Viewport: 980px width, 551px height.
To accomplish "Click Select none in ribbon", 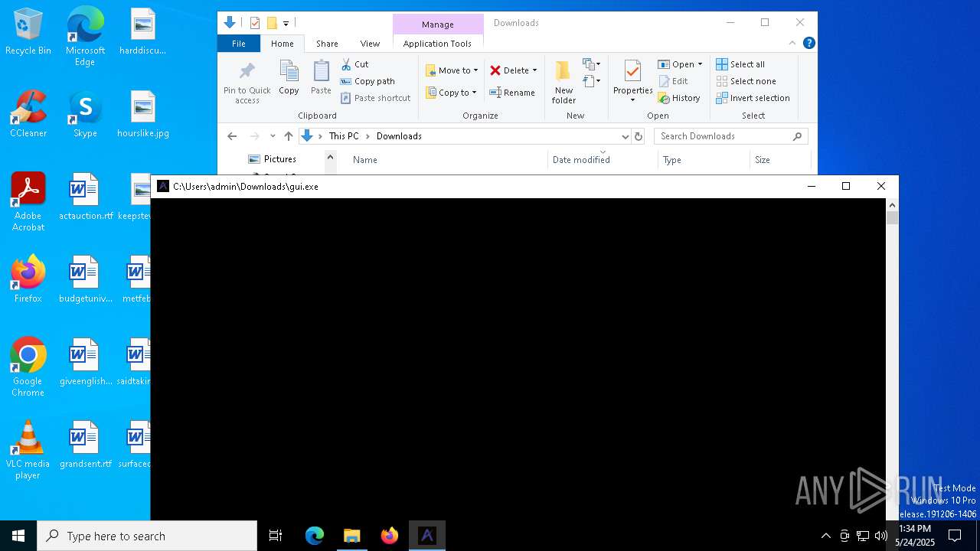I will pyautogui.click(x=746, y=81).
